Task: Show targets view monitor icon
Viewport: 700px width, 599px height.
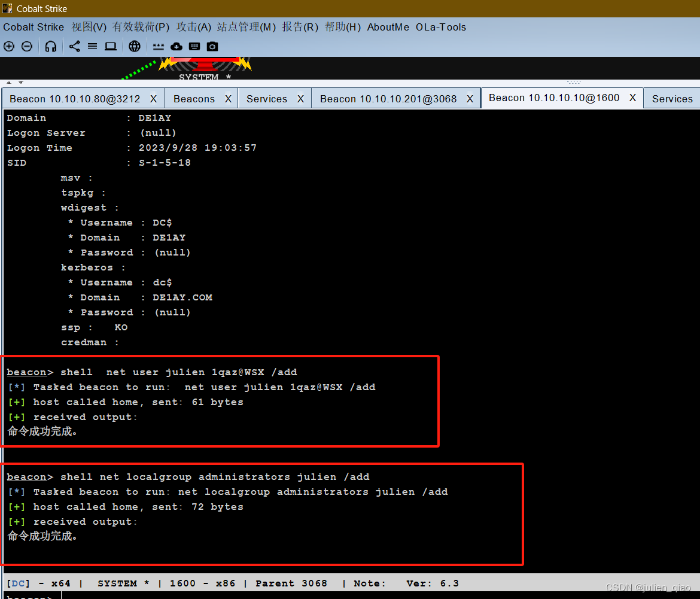Action: [111, 47]
